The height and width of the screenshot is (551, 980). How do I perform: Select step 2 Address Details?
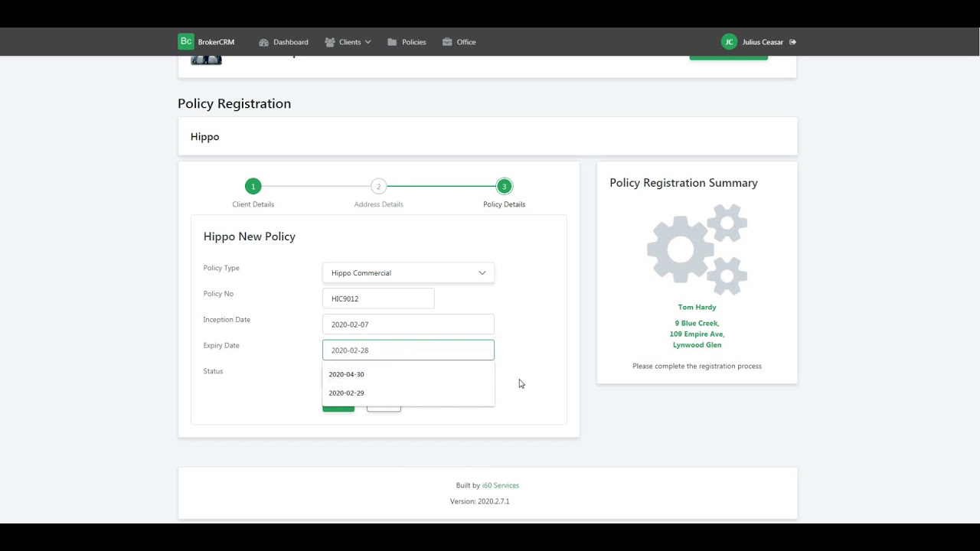(378, 186)
